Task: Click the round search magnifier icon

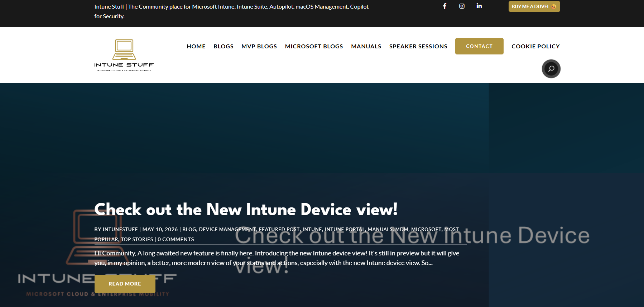Action: 551,69
